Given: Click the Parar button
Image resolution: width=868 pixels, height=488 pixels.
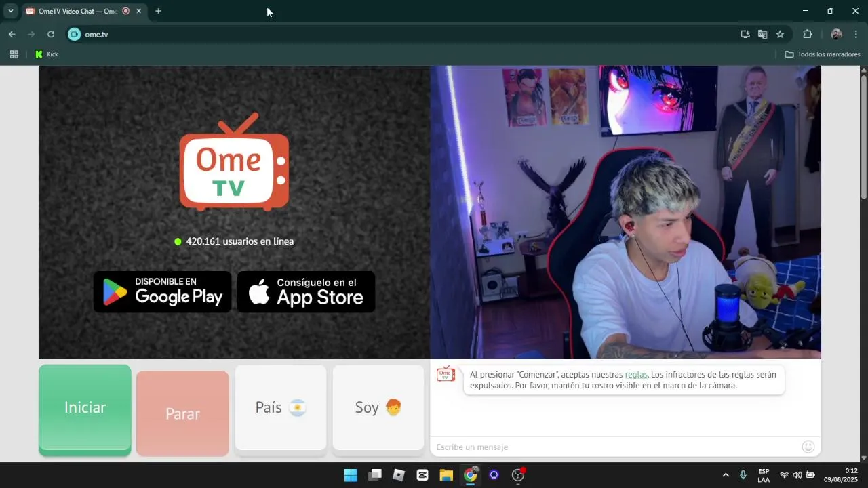Looking at the screenshot, I should click(x=182, y=413).
